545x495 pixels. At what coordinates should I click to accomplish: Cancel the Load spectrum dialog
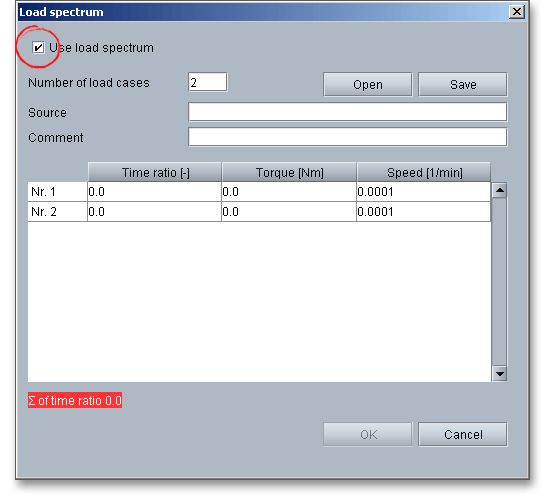(463, 434)
